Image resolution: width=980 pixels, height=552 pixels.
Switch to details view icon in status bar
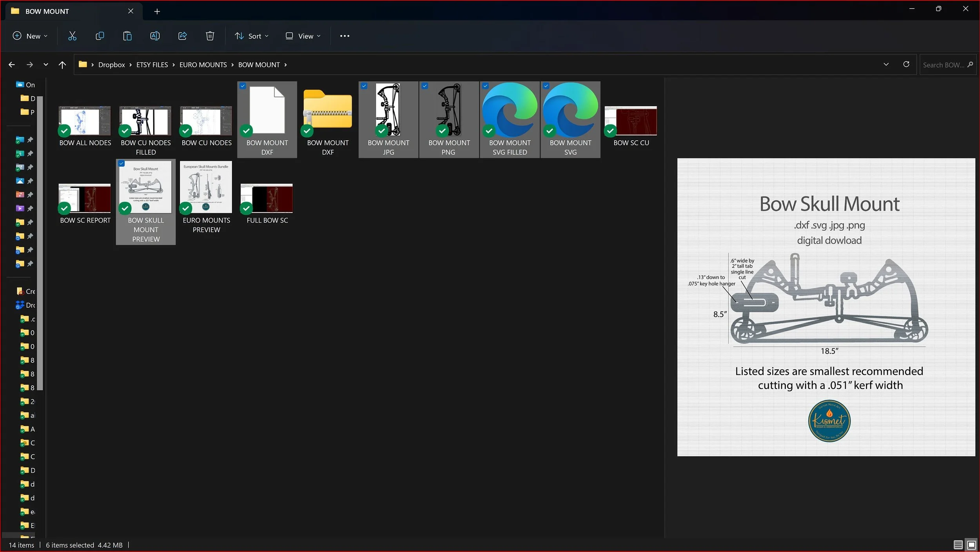[958, 545]
